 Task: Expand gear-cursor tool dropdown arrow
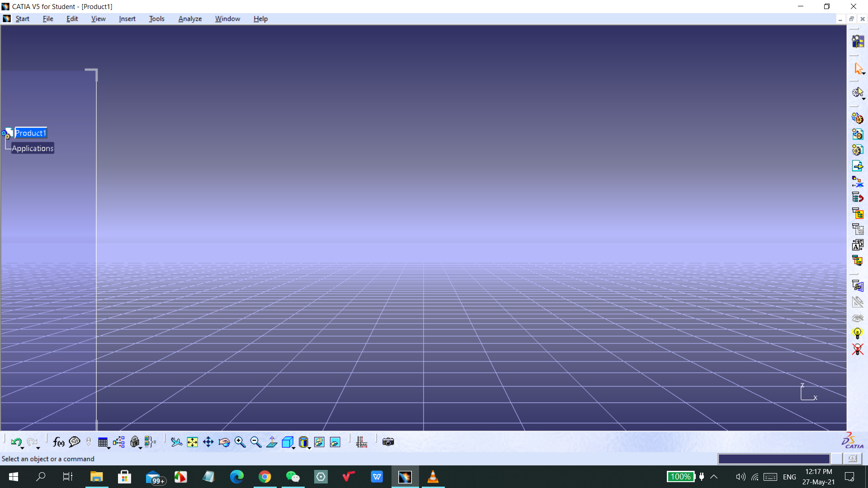[x=863, y=99]
